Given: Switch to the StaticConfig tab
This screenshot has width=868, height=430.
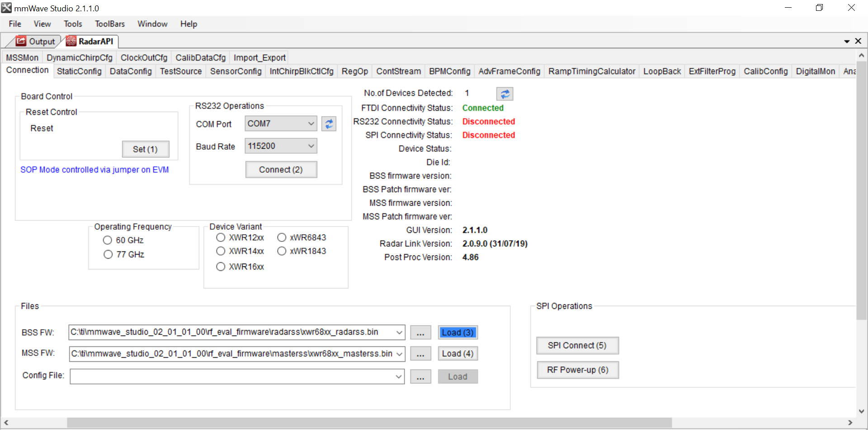Looking at the screenshot, I should 79,71.
